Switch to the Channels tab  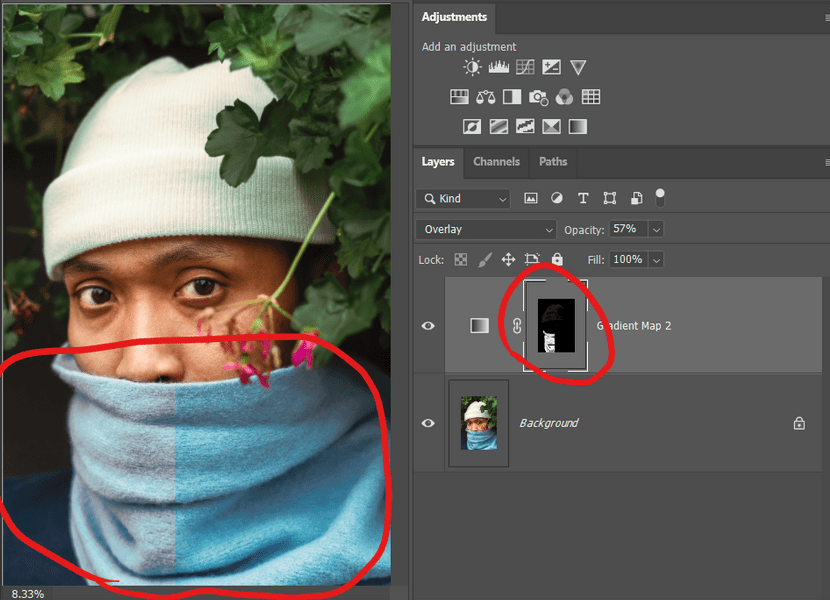[496, 161]
